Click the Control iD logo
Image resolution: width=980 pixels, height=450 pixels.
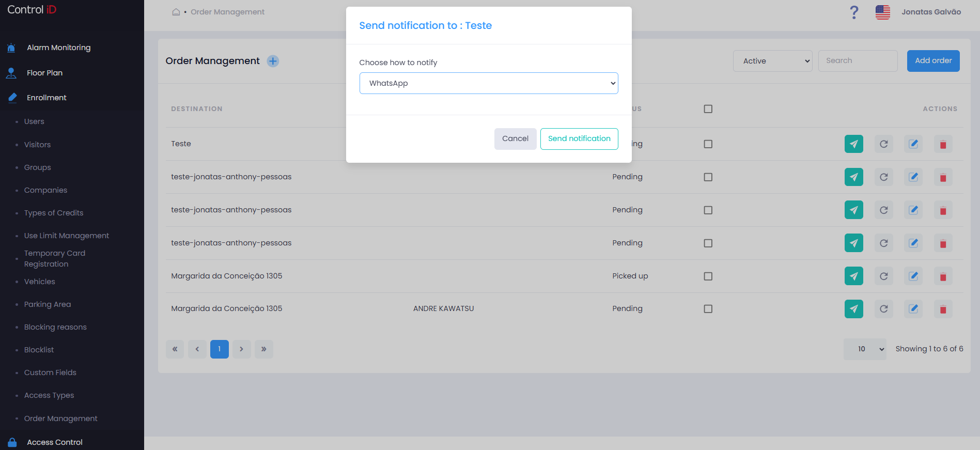click(x=32, y=10)
